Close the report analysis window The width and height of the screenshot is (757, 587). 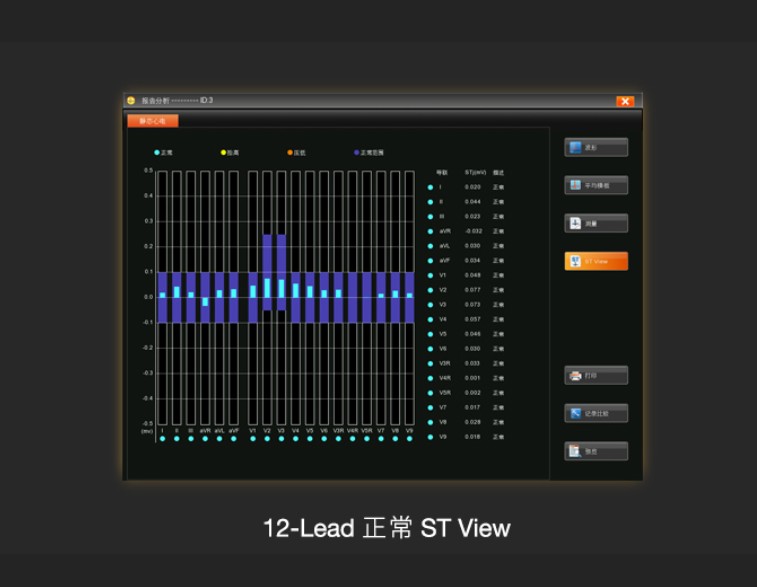[625, 101]
